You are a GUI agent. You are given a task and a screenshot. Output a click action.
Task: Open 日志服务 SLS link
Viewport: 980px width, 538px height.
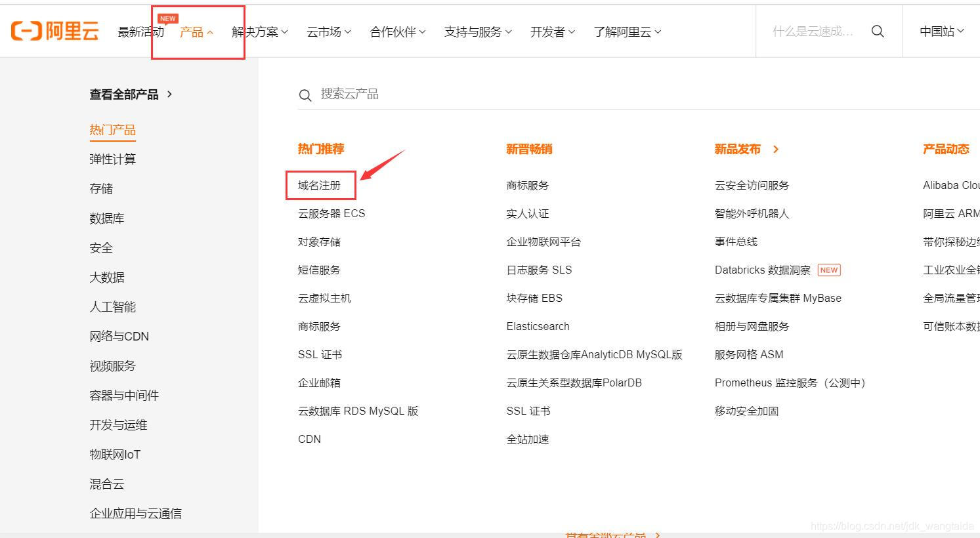[x=539, y=270]
